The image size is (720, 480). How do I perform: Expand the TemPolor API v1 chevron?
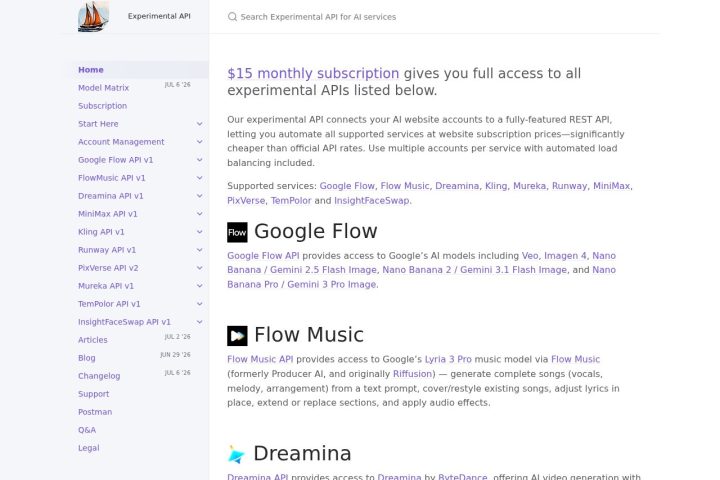coord(199,304)
